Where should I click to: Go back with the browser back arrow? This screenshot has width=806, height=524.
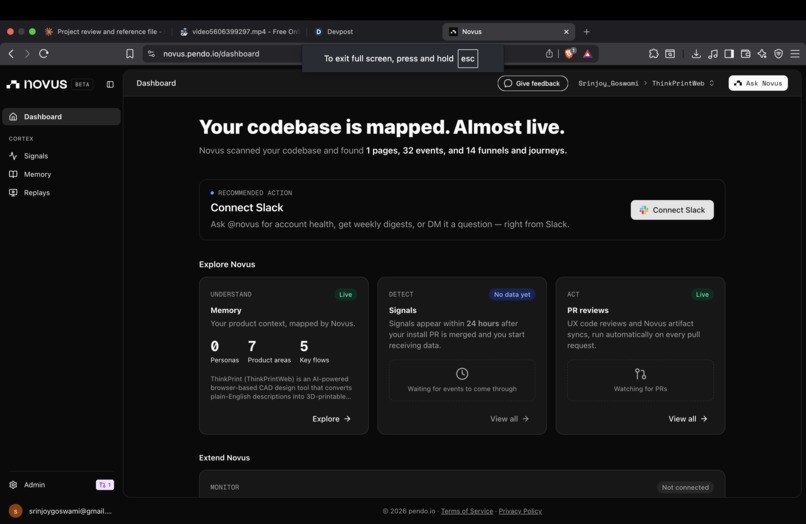pyautogui.click(x=11, y=53)
